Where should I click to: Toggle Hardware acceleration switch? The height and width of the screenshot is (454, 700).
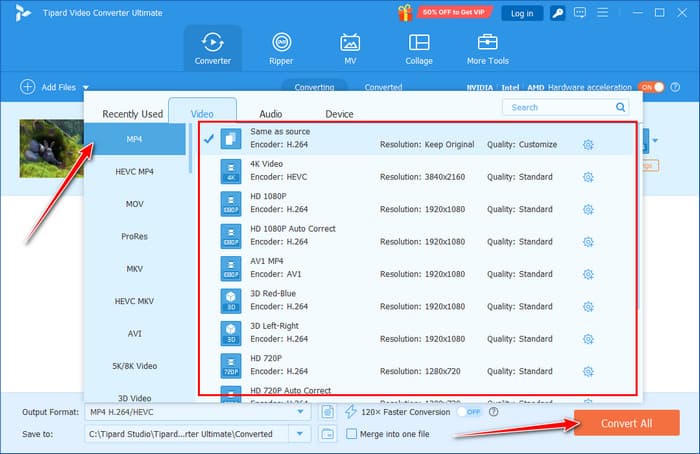tap(651, 87)
